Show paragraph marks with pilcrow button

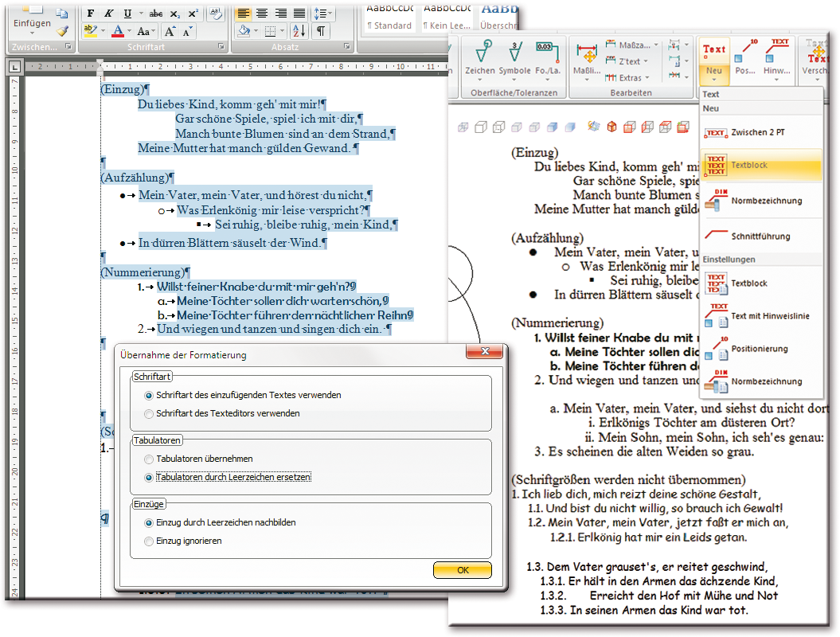coord(320,32)
